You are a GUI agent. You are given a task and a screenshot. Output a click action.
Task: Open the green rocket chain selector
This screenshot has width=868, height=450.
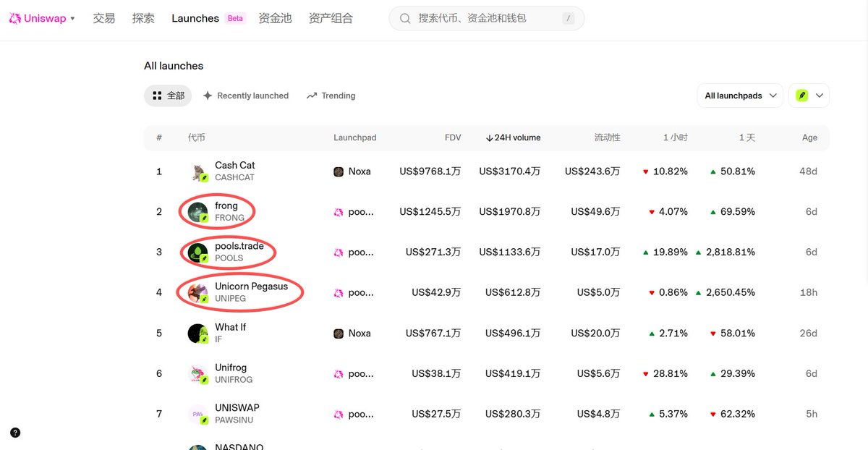[809, 95]
